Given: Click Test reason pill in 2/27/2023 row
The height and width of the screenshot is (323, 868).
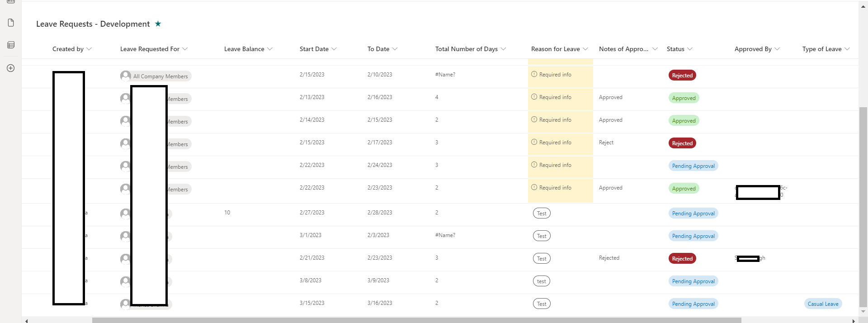Looking at the screenshot, I should tap(542, 214).
